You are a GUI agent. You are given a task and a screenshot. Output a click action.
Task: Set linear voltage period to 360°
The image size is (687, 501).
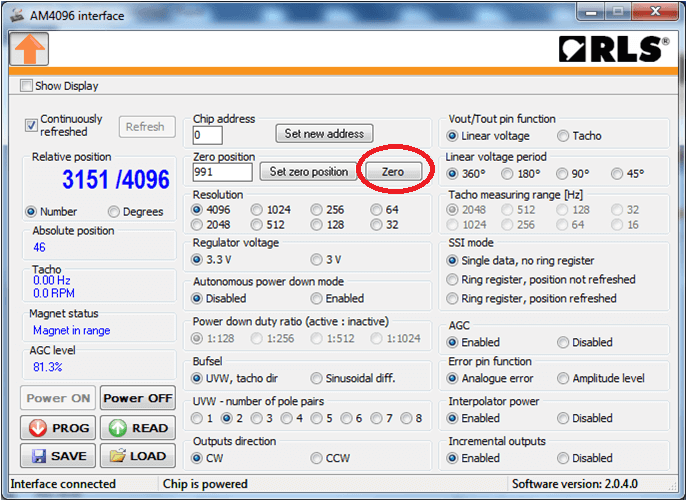click(x=466, y=174)
